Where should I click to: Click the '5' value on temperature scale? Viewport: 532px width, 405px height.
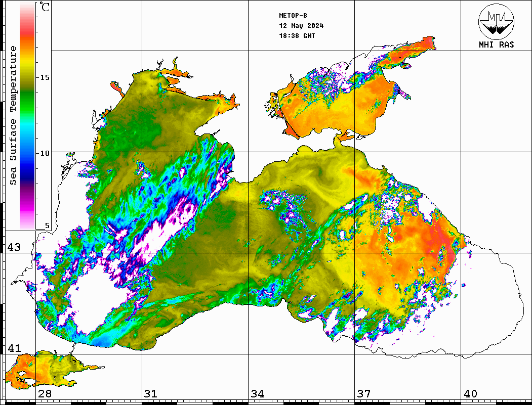click(47, 226)
